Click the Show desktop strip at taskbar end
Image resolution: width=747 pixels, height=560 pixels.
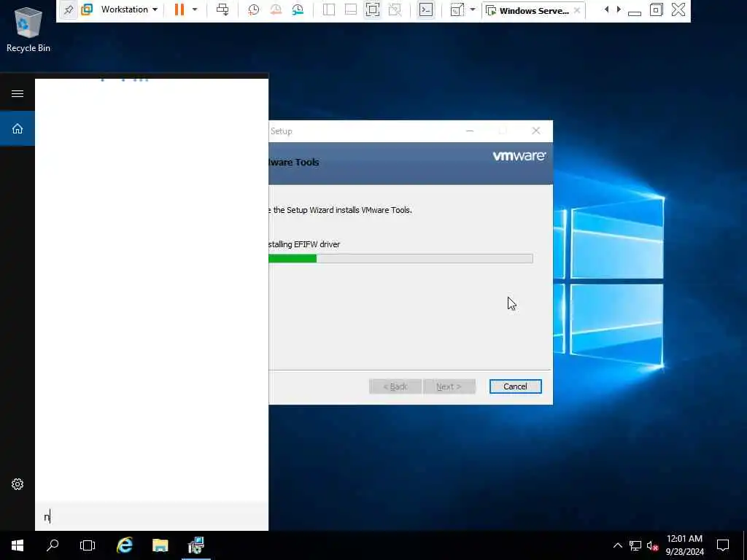745,545
